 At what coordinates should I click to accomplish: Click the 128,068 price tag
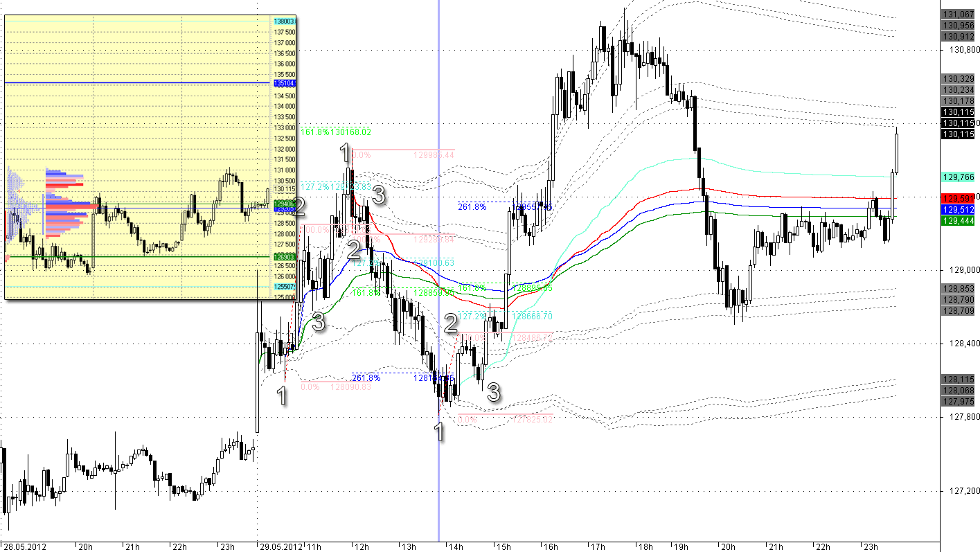pos(959,390)
